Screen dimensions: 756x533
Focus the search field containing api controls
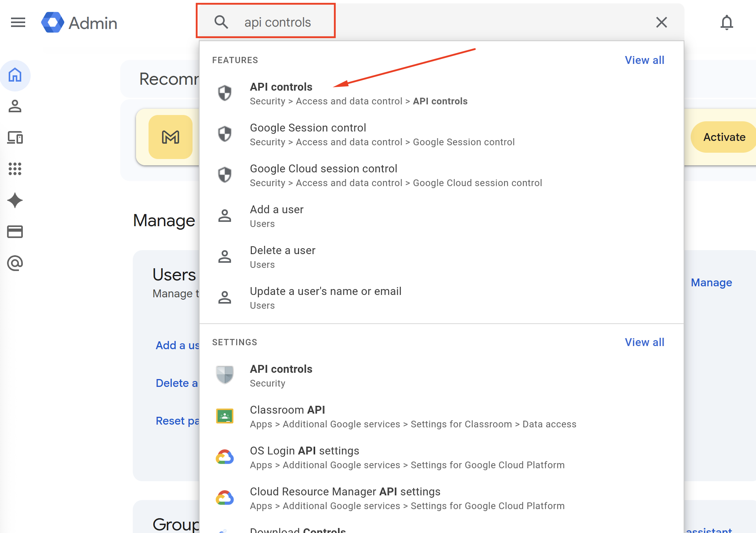[441, 22]
